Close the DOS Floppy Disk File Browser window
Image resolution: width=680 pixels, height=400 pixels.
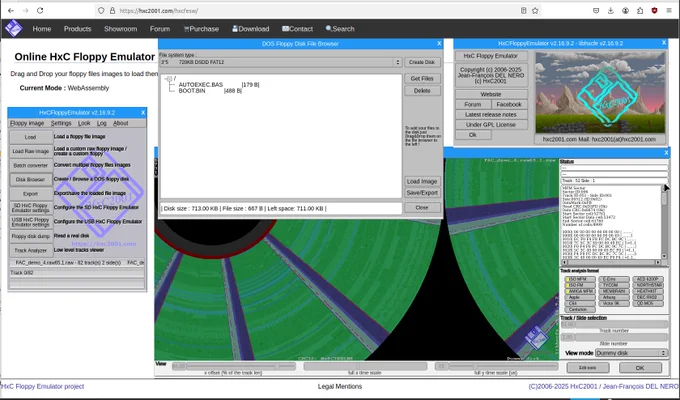click(439, 43)
